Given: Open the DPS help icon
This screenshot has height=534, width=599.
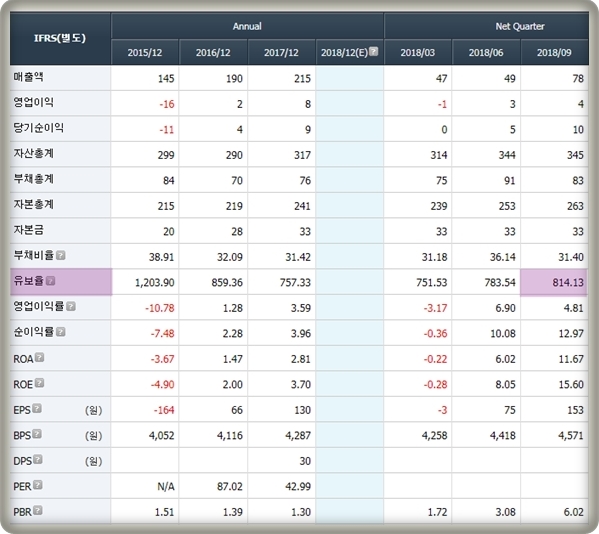Looking at the screenshot, I should tap(38, 459).
